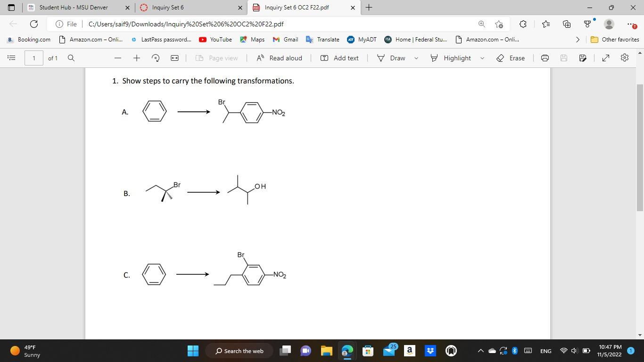
Task: Zoom in on the document
Action: tap(136, 58)
